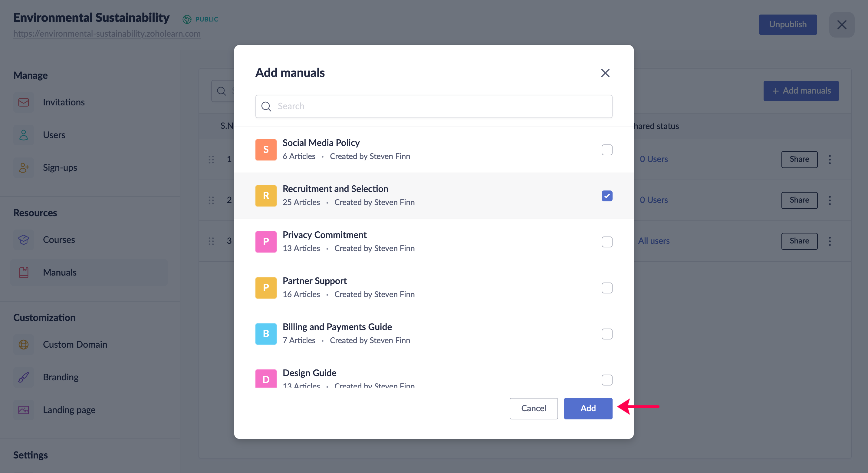Check the Social Media Policy checkbox
The height and width of the screenshot is (473, 868).
607,150
